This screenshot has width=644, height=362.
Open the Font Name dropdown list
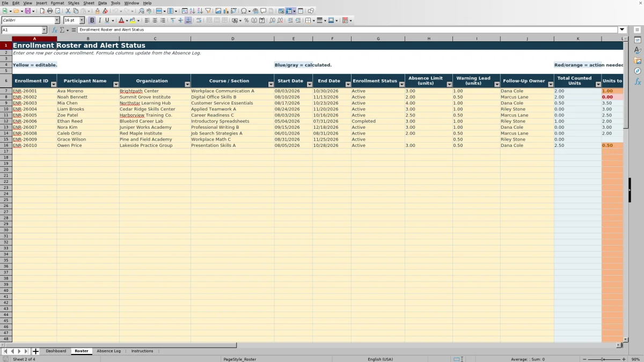(x=57, y=20)
